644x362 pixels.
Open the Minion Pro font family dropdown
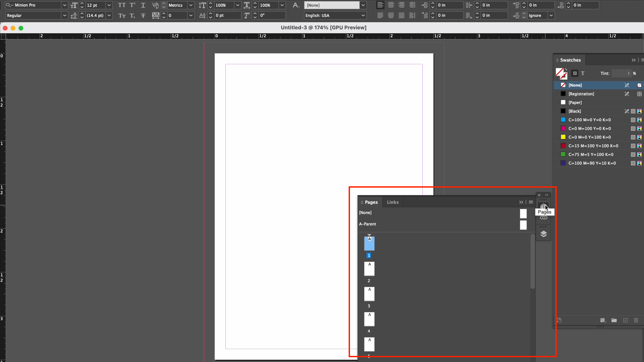(64, 5)
